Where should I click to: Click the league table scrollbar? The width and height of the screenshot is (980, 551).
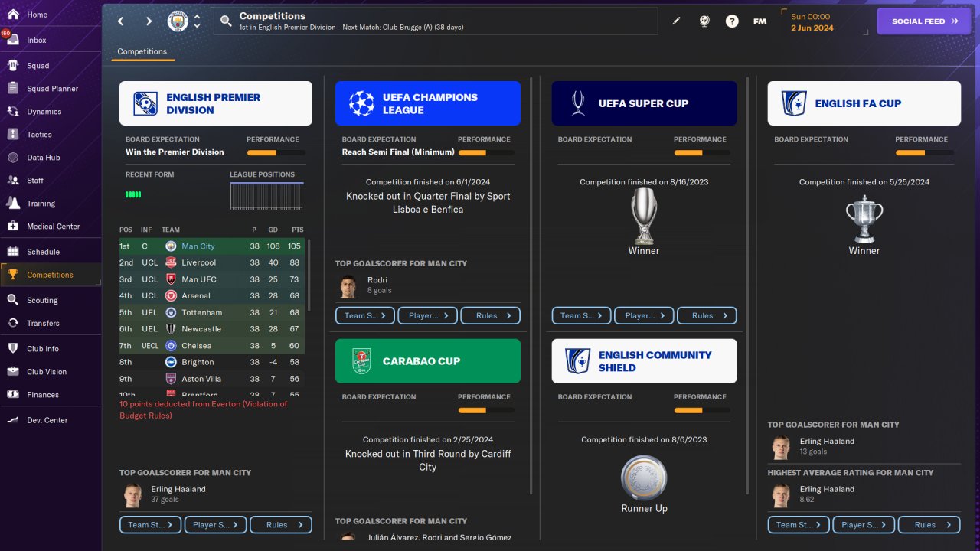tap(309, 275)
